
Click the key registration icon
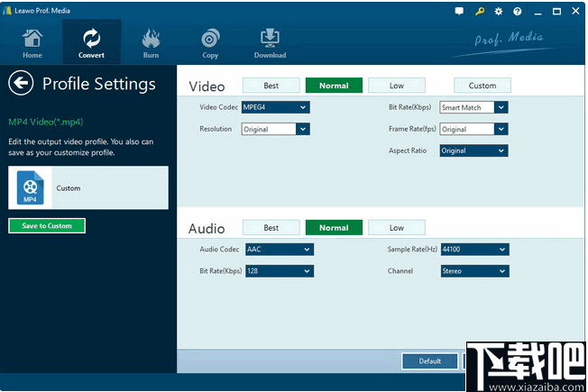pyautogui.click(x=480, y=11)
